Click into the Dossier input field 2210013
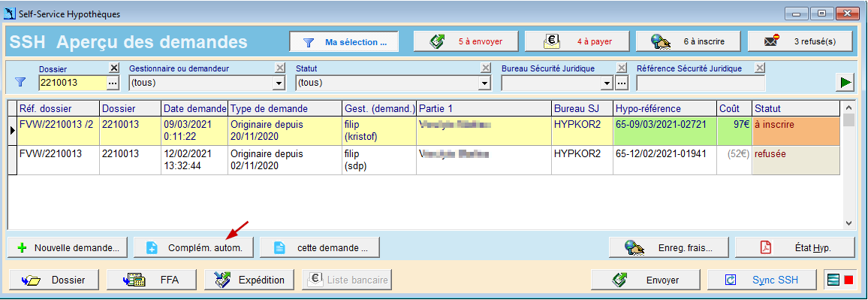 tap(73, 83)
